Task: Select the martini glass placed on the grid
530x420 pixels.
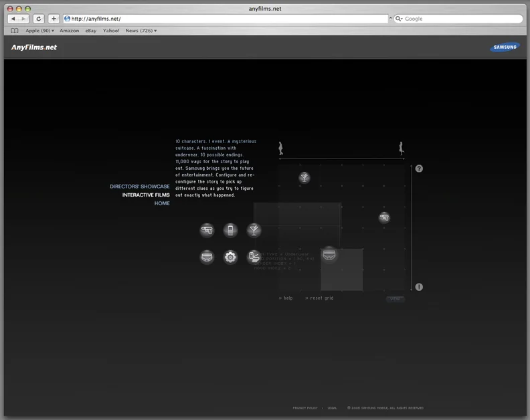Action: [304, 177]
